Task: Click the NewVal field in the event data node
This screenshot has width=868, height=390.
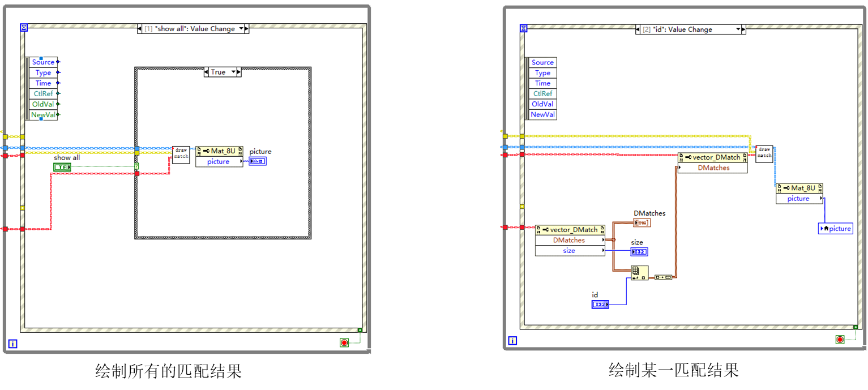Action: pyautogui.click(x=42, y=114)
